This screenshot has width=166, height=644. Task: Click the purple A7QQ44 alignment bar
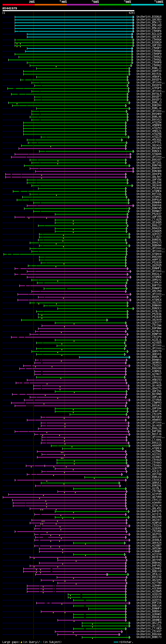click(73, 154)
